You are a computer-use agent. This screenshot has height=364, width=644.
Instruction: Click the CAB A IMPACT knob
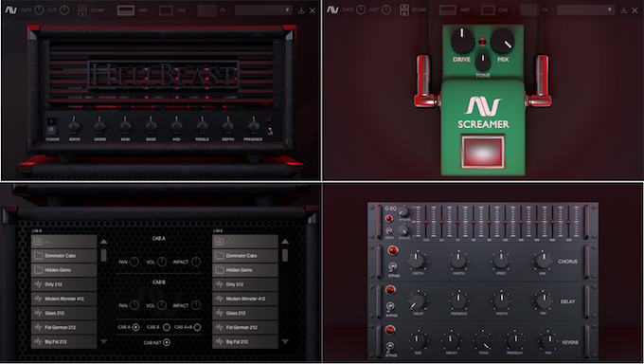pos(196,262)
